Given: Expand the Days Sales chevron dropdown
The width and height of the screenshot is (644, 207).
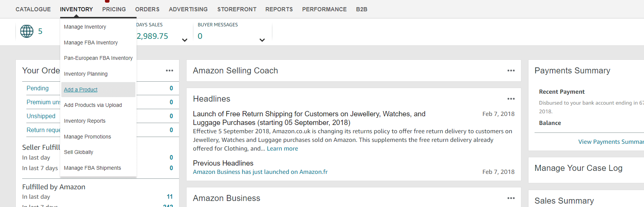Looking at the screenshot, I should pos(185,40).
